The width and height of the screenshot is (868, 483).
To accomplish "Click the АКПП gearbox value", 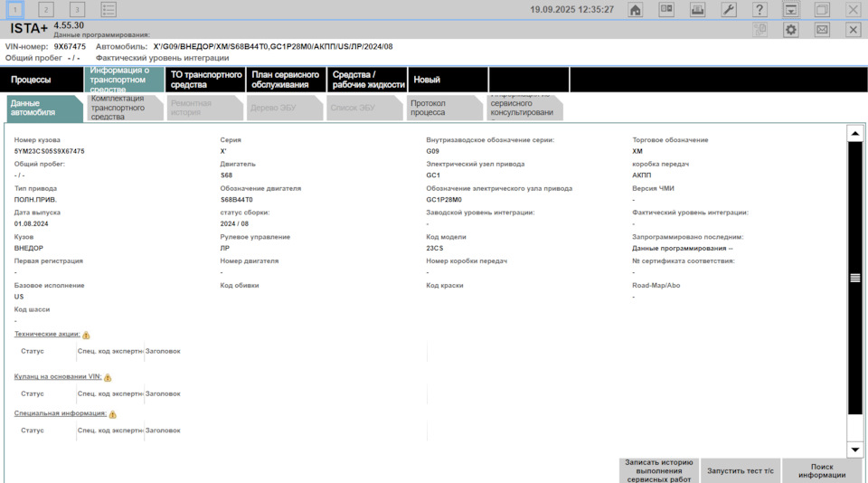I will (x=642, y=175).
